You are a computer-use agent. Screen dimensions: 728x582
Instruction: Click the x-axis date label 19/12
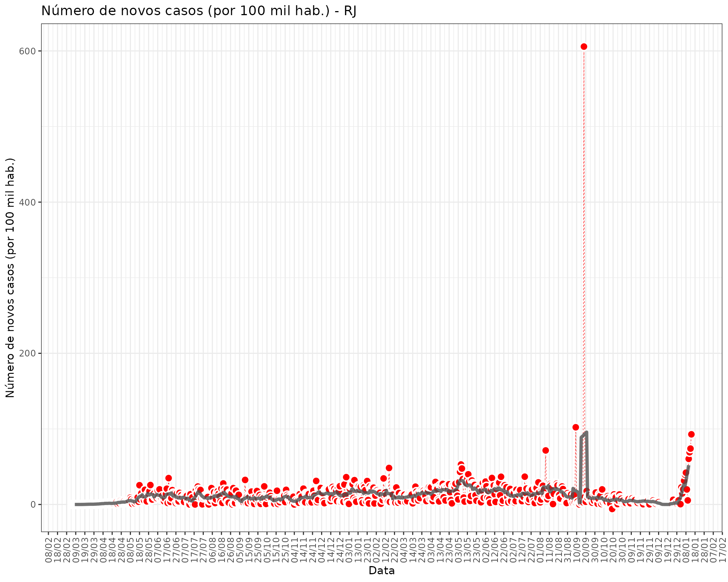click(x=668, y=550)
